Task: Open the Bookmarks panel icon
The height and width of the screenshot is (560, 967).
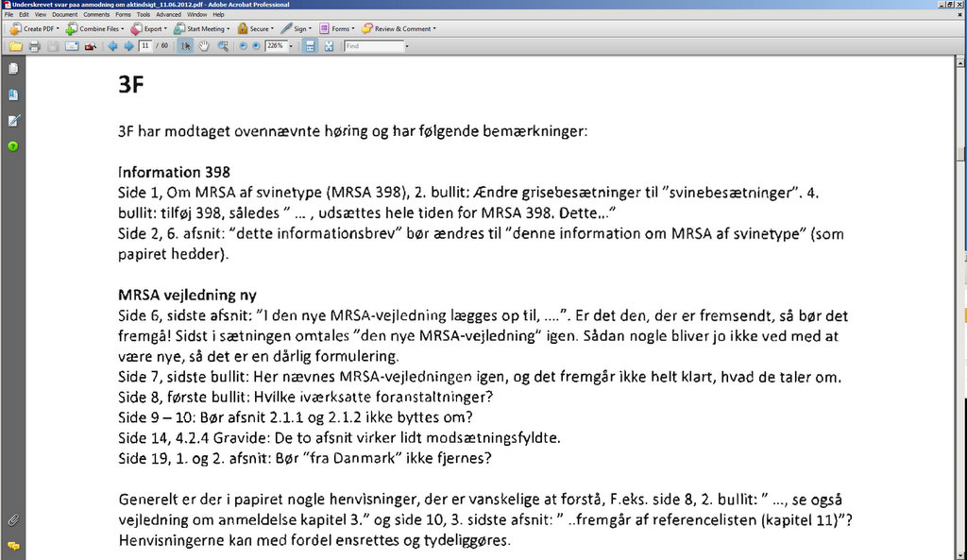Action: 13,94
